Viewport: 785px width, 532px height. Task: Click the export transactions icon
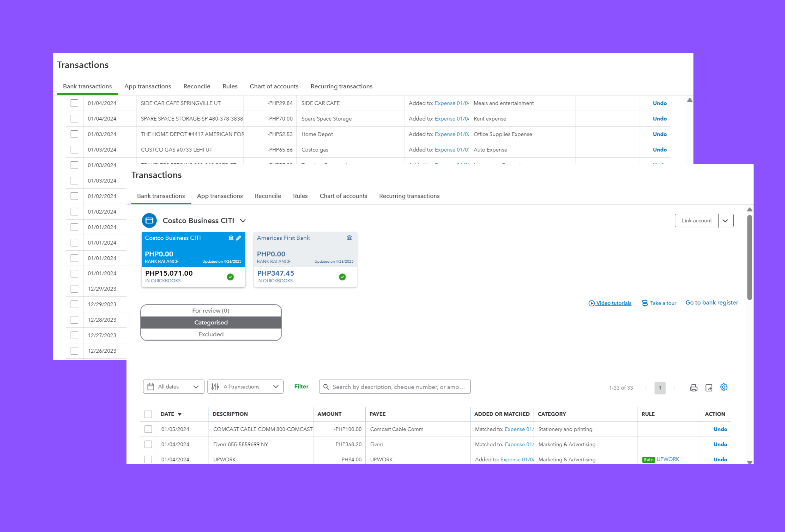pos(709,388)
